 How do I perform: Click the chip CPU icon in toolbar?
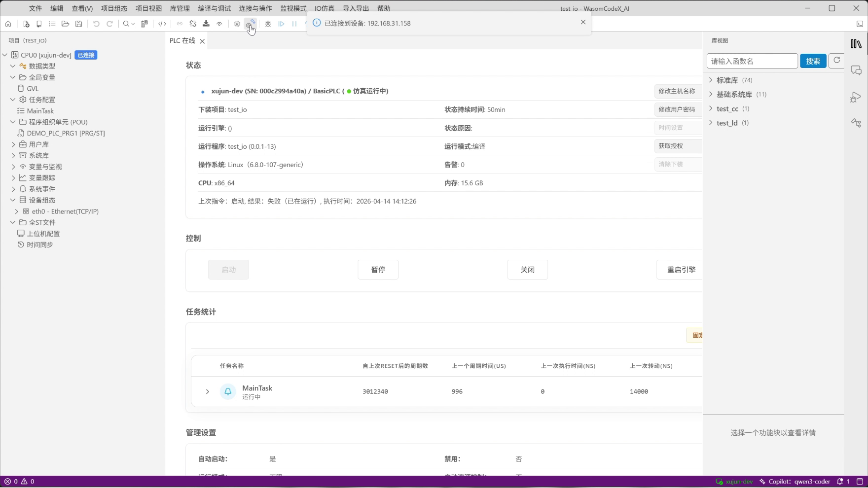237,24
